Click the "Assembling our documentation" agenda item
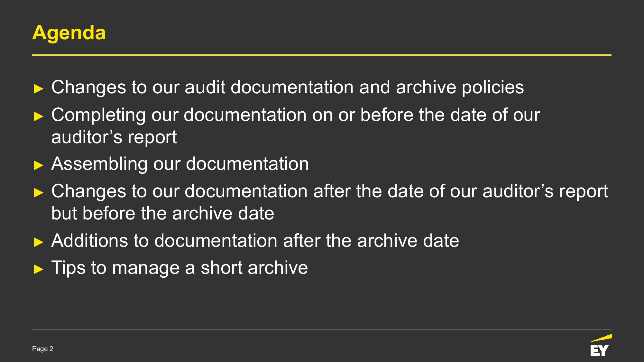The width and height of the screenshot is (644, 362). click(180, 163)
